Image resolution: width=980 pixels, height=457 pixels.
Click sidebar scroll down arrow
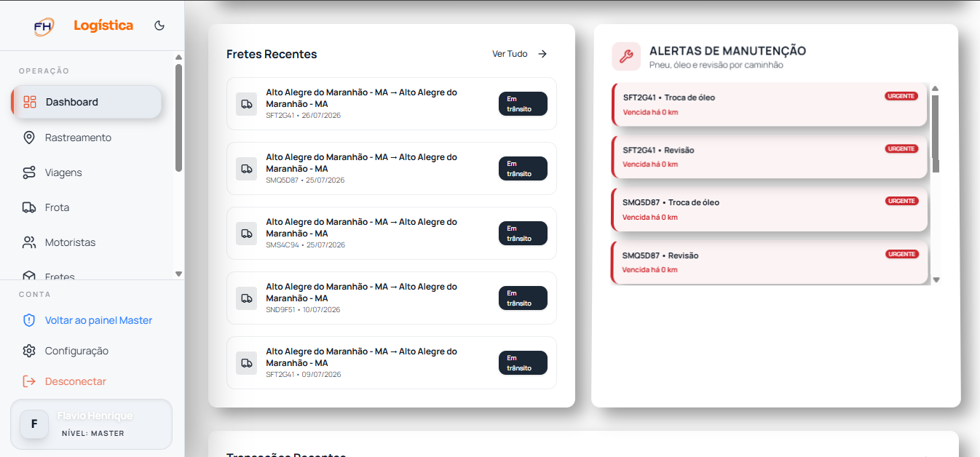[179, 274]
